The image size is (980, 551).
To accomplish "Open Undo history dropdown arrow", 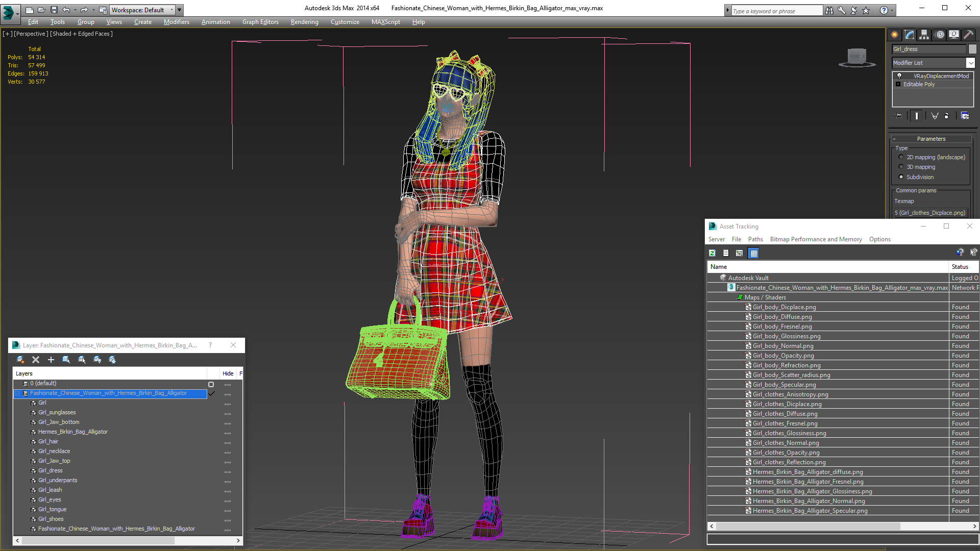I will (75, 10).
